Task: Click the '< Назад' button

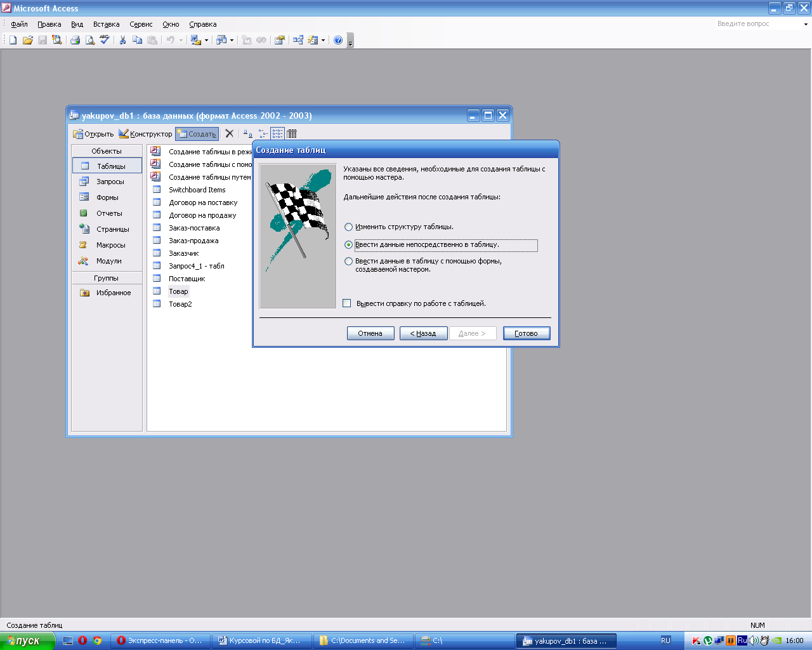Action: tap(423, 333)
